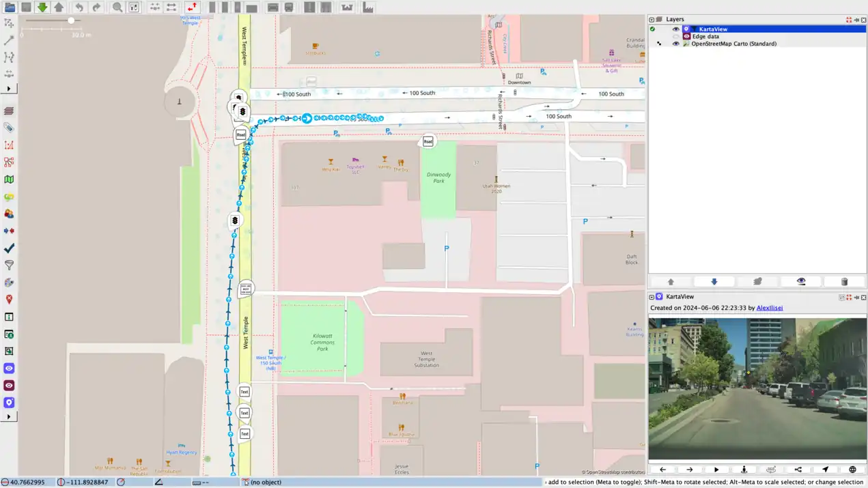Click the green download map data arrow
Viewport: 868px width, 488px height.
(42, 8)
